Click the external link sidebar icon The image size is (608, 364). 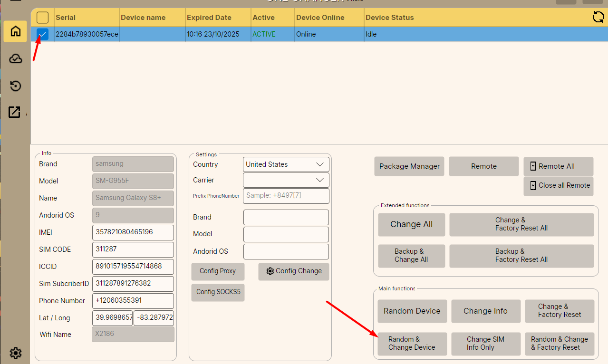14,112
